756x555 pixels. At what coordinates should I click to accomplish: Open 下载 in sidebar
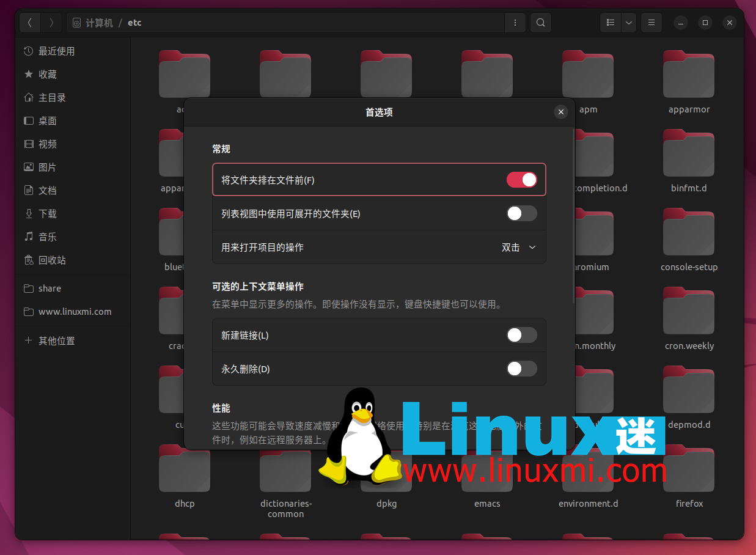[73, 214]
